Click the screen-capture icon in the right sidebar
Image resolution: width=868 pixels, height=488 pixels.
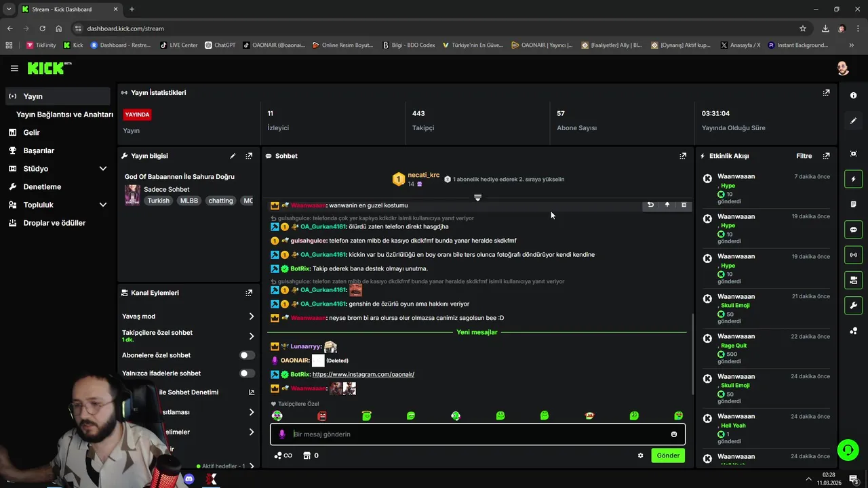coord(853,154)
